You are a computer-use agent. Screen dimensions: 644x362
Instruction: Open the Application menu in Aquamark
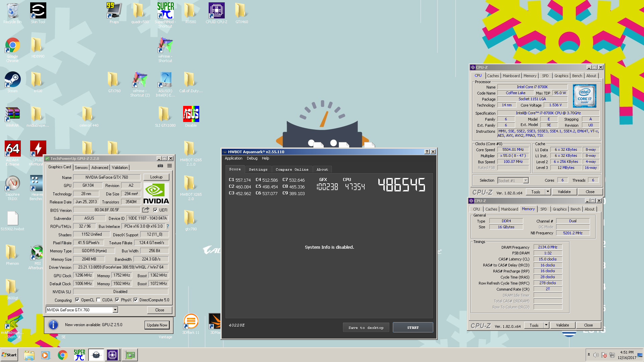click(233, 159)
